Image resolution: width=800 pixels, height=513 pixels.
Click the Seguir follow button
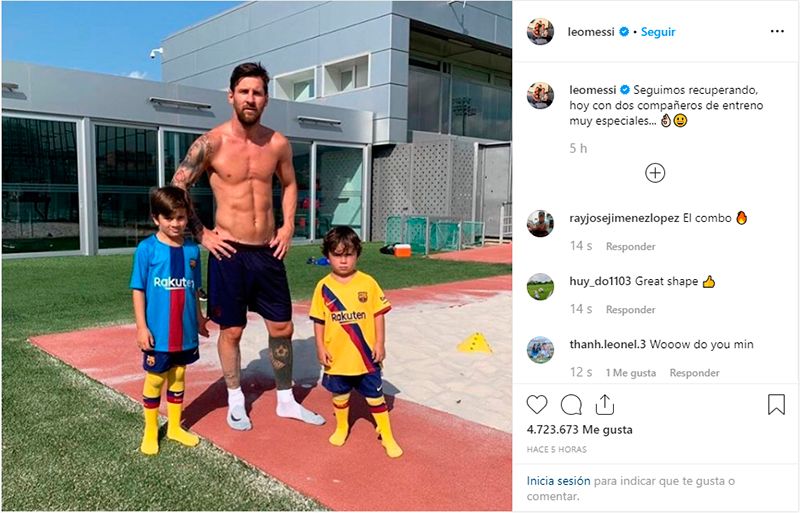point(658,32)
